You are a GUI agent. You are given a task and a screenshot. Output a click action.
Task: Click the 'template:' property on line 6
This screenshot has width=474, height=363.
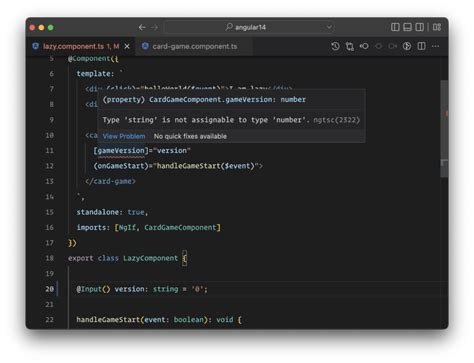95,74
